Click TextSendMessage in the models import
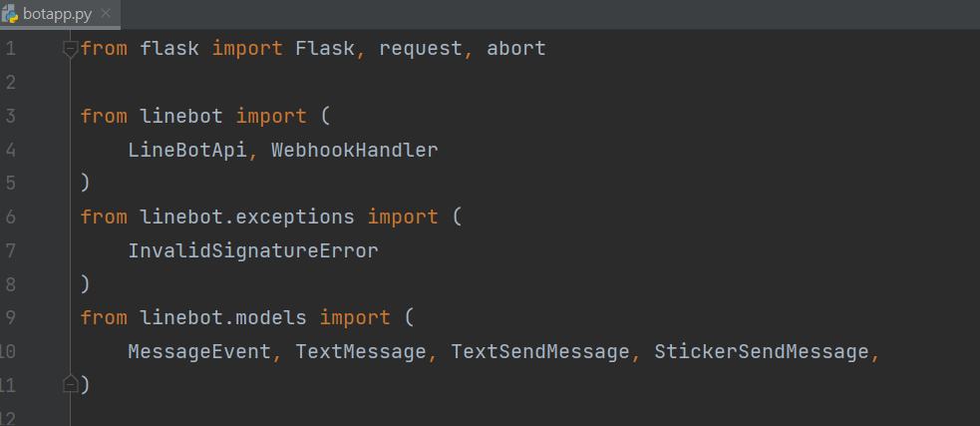Screen dimensions: 980x426 (x=540, y=351)
